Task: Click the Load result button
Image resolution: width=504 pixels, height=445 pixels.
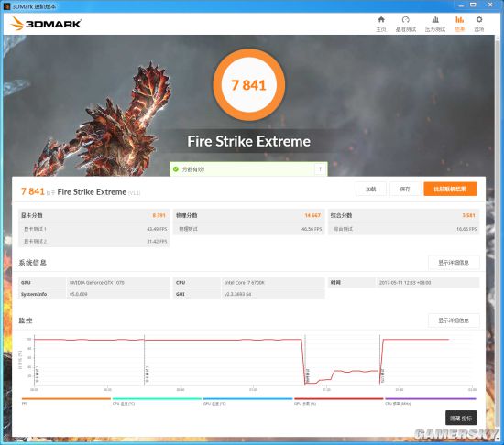Action: [371, 190]
